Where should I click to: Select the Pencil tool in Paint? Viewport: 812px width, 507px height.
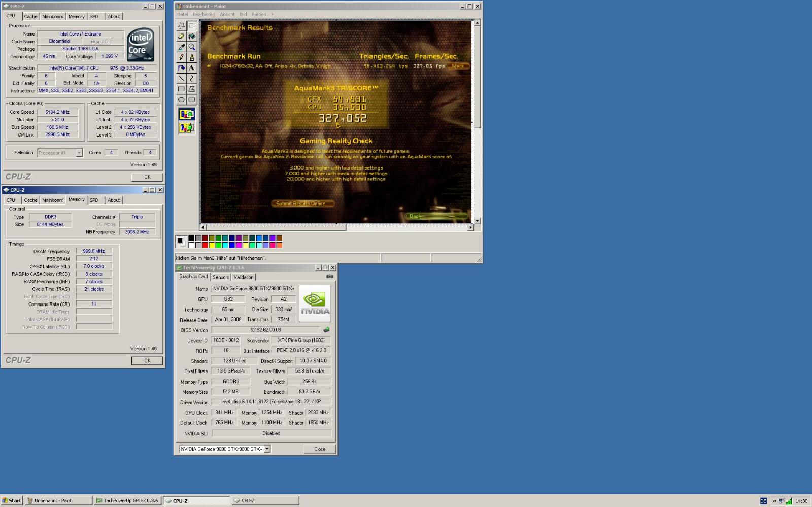point(181,57)
